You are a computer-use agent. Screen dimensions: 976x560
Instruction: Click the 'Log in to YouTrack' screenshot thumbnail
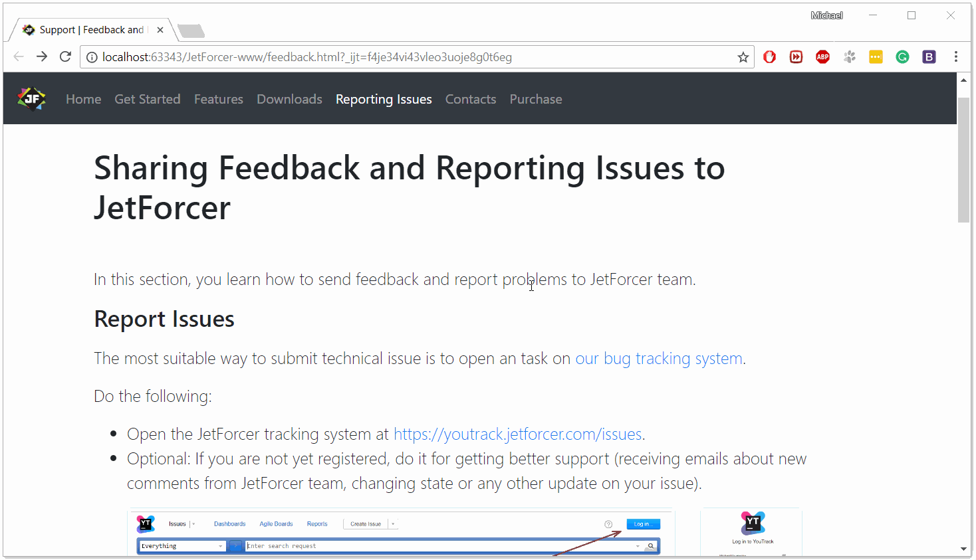[752, 532]
